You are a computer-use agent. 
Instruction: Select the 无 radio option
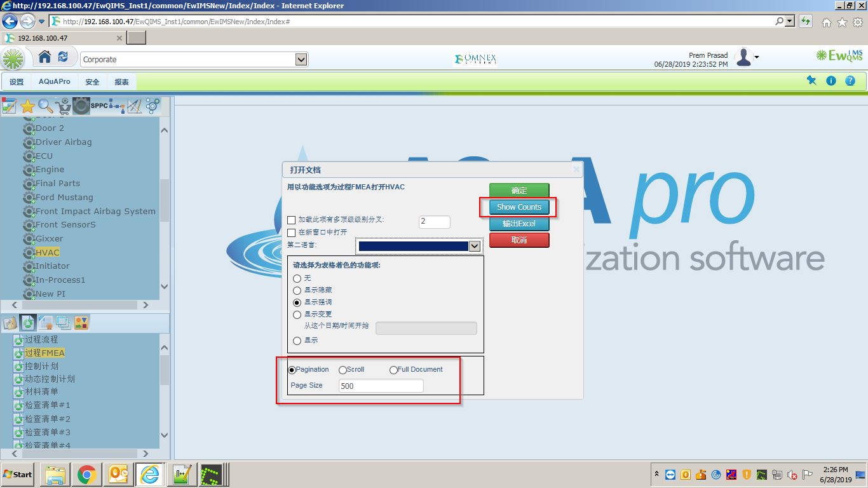[297, 278]
